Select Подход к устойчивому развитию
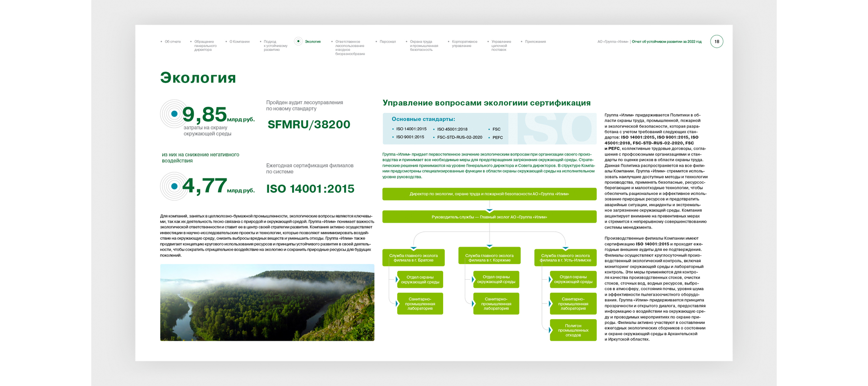 (276, 46)
